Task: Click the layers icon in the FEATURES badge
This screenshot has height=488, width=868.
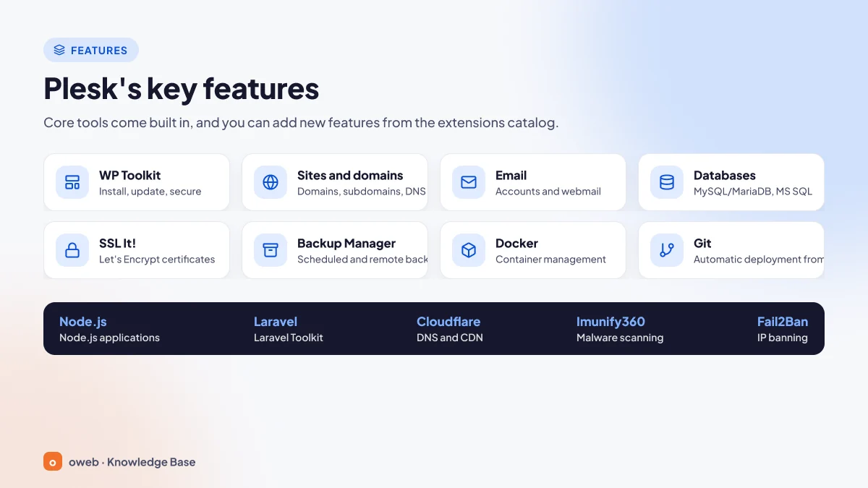Action: pyautogui.click(x=59, y=50)
